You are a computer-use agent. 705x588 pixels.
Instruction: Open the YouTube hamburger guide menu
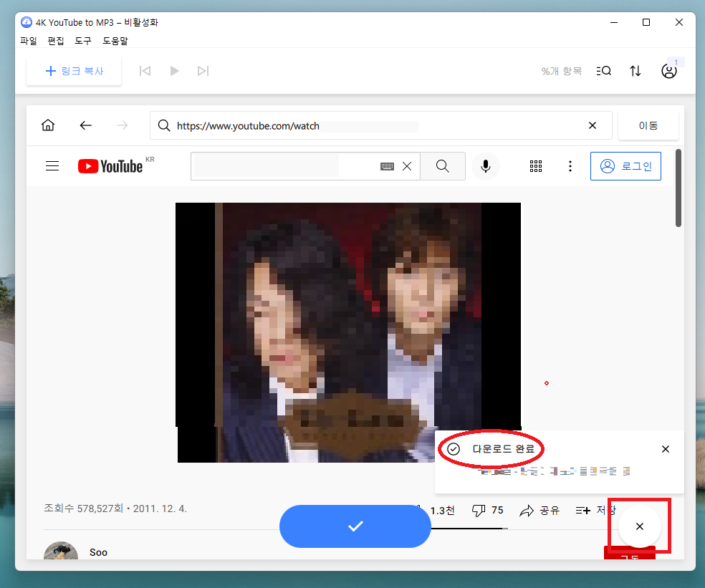click(52, 166)
